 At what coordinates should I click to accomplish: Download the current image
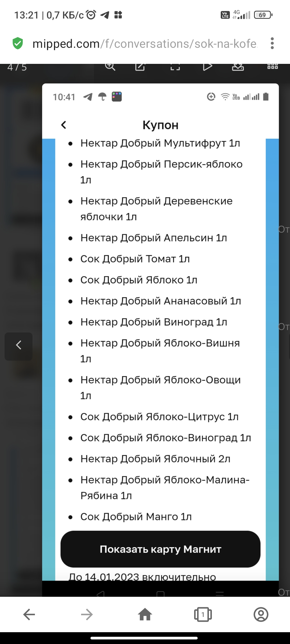click(x=238, y=66)
